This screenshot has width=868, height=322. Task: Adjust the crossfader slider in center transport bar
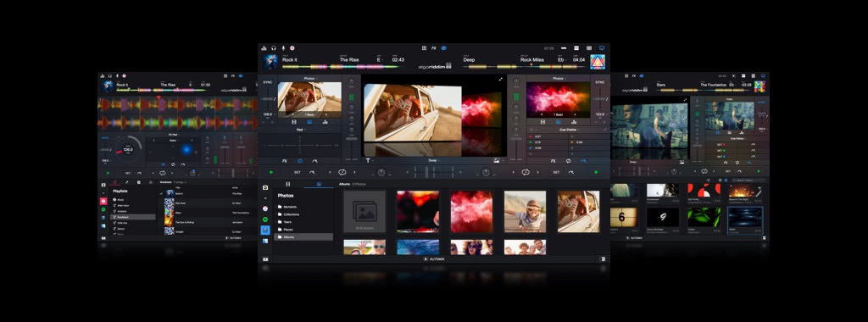(433, 172)
